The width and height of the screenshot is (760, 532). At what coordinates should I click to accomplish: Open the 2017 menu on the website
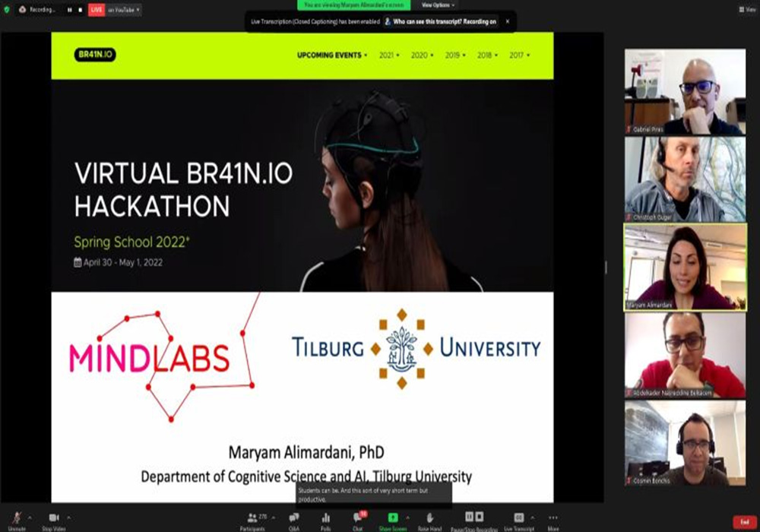520,55
